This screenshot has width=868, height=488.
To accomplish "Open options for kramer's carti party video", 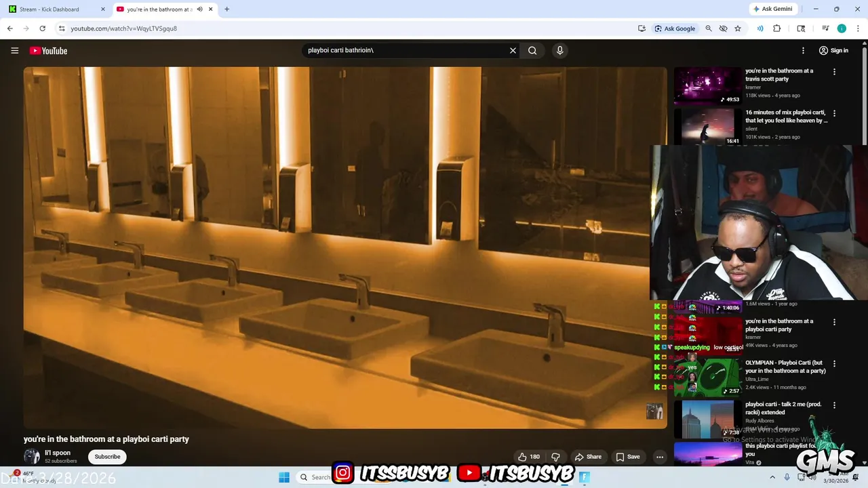I will [834, 322].
